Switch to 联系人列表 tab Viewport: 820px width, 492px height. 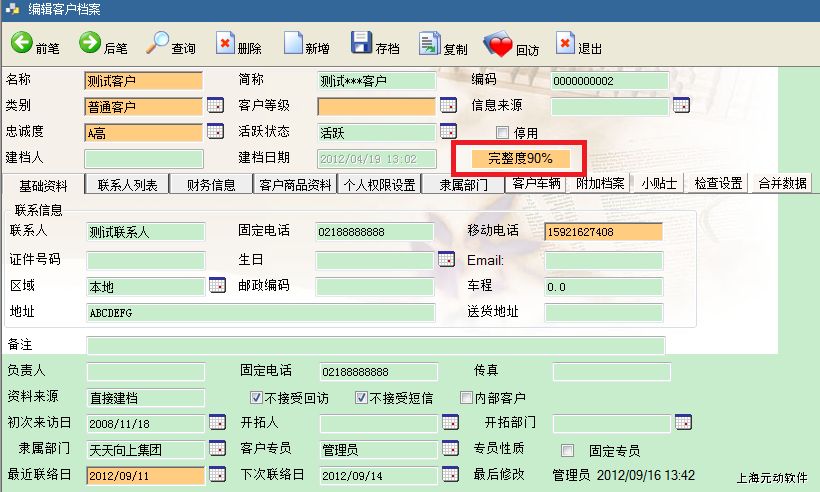[127, 185]
